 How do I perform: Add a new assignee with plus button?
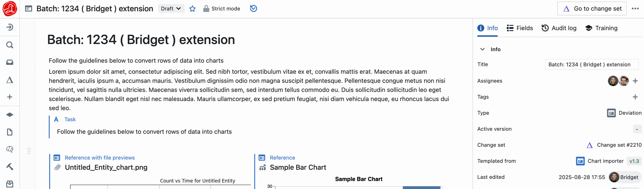[635, 81]
